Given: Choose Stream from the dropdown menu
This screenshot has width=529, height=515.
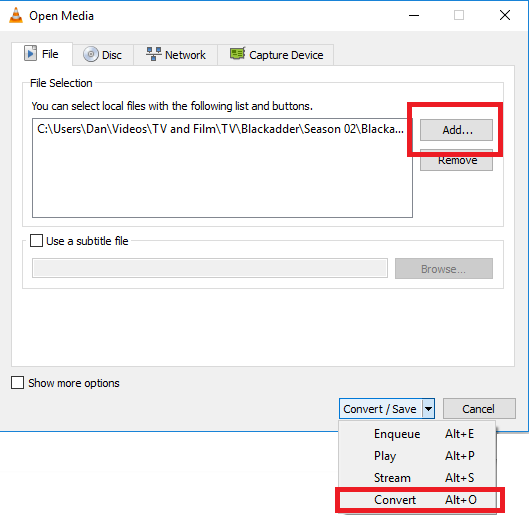Looking at the screenshot, I should [417, 478].
